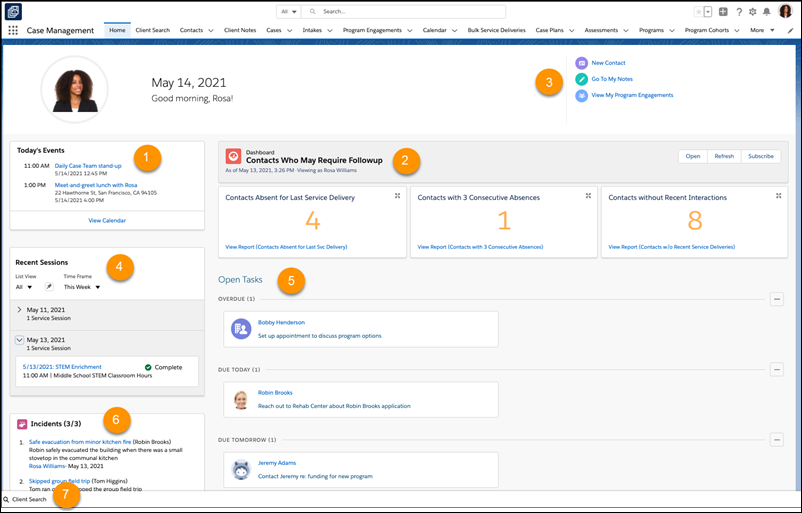This screenshot has width=802, height=513.
Task: Collapse the May 13, 2021 session group
Action: click(19, 340)
